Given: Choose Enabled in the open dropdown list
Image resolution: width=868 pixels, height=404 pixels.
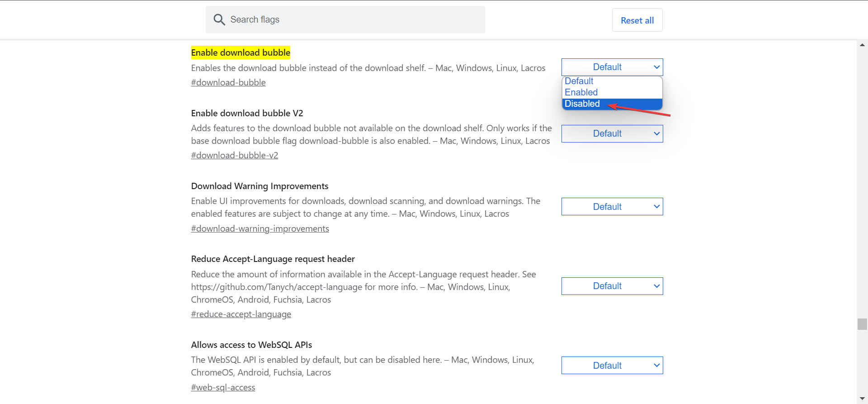Looking at the screenshot, I should coord(581,92).
